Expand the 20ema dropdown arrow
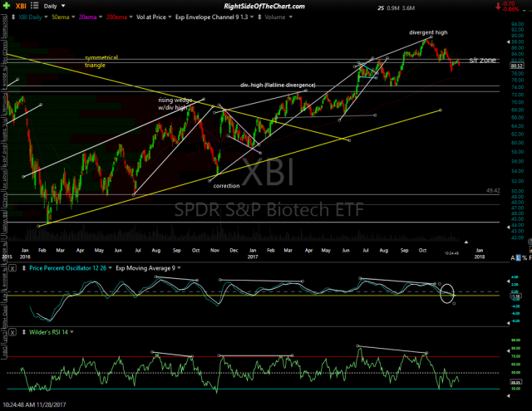The width and height of the screenshot is (532, 411). tap(101, 17)
